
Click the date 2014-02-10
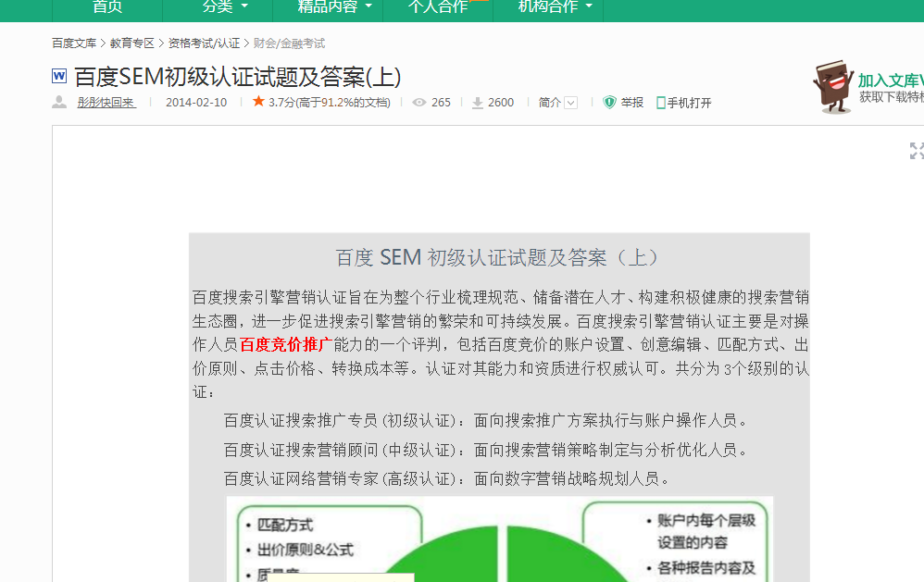(x=196, y=103)
